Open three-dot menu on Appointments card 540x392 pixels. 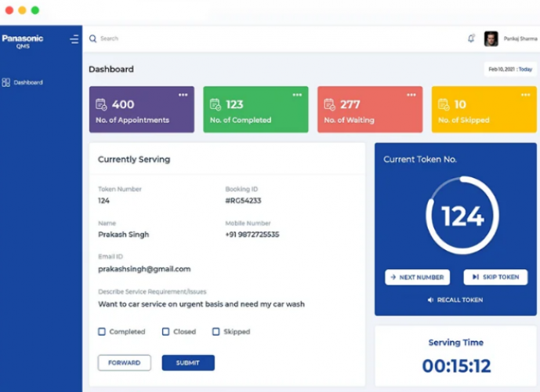tap(183, 95)
